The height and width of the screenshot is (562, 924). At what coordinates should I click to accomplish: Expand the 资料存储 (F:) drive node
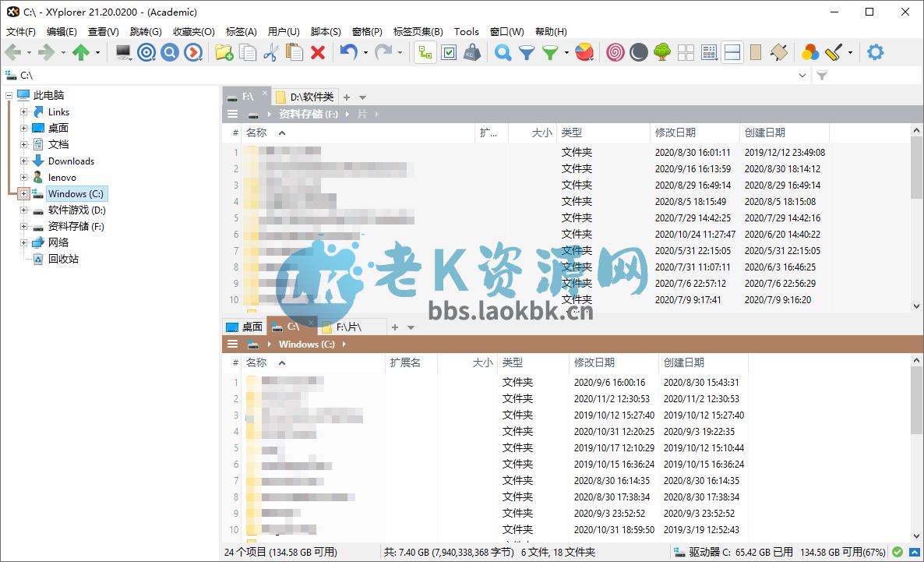coord(23,227)
